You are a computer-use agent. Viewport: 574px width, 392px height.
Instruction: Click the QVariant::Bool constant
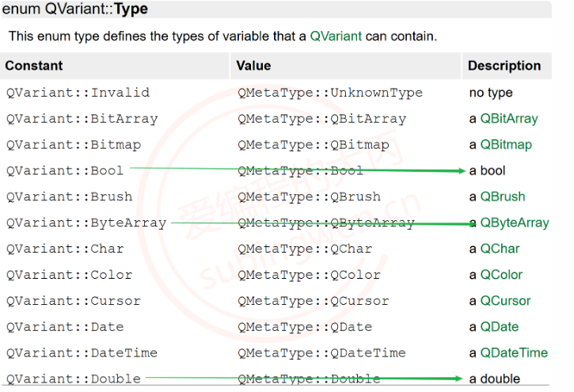[65, 171]
